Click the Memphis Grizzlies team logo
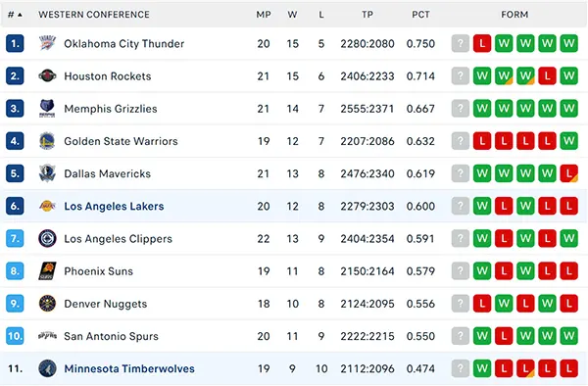This screenshot has height=386, width=588. 47,109
